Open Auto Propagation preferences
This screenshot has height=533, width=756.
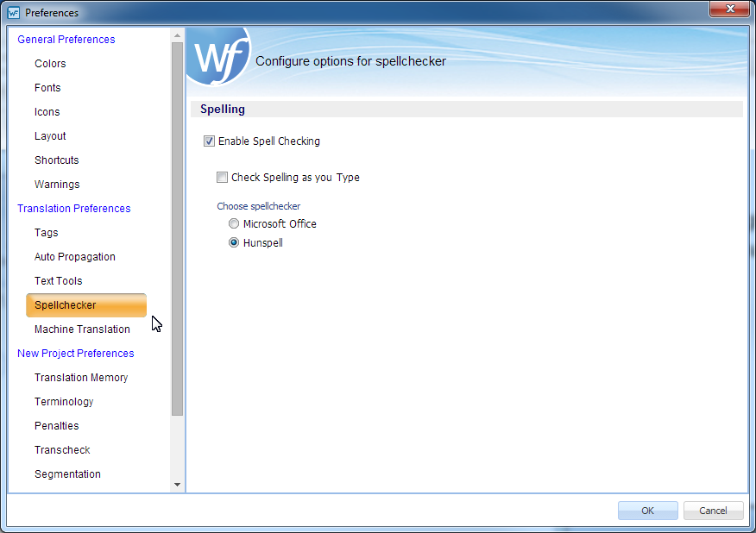[75, 257]
